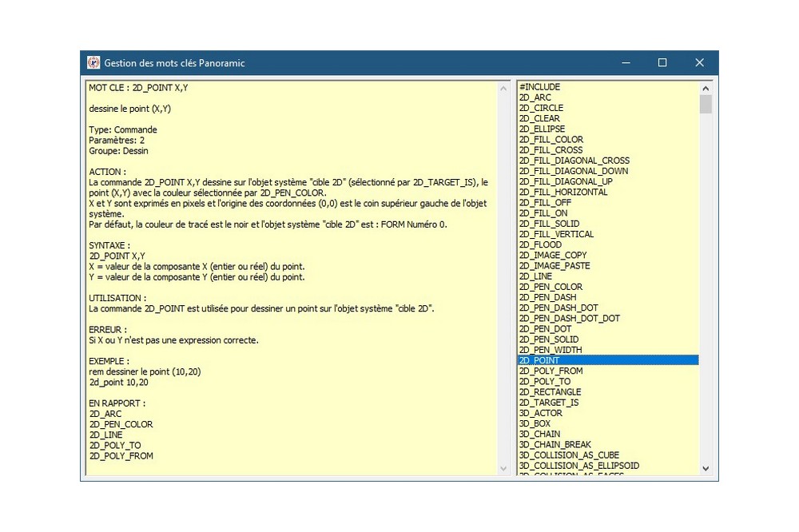
Task: Click 2D_POLY_FROM under EN RAPPORT in description
Action: [x=121, y=456]
